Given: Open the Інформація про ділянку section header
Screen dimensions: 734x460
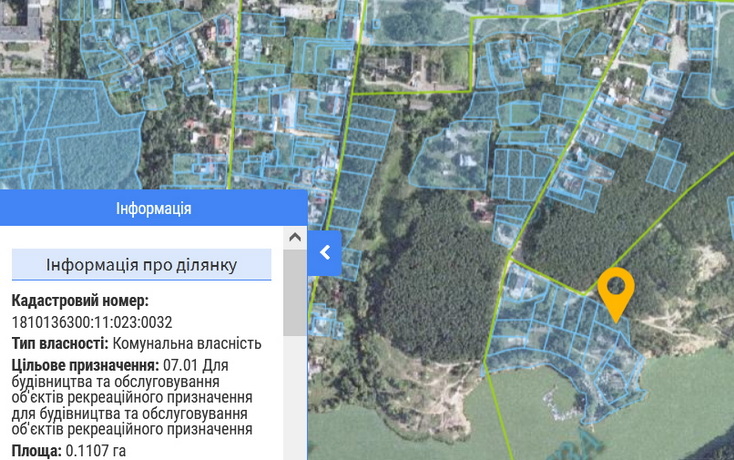Looking at the screenshot, I should (x=141, y=265).
